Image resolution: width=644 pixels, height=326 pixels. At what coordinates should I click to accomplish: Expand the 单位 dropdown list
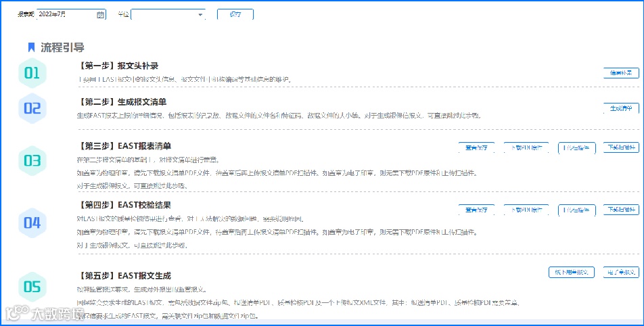tap(200, 15)
